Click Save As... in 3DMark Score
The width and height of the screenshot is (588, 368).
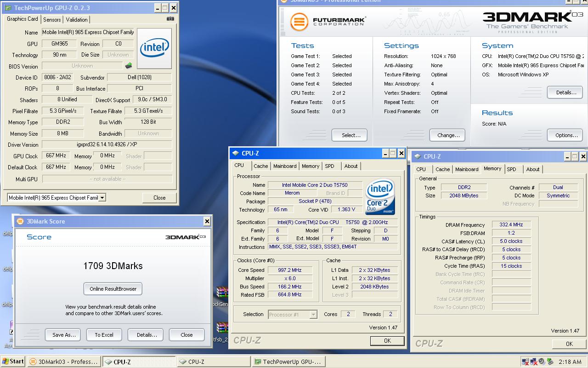(x=64, y=335)
